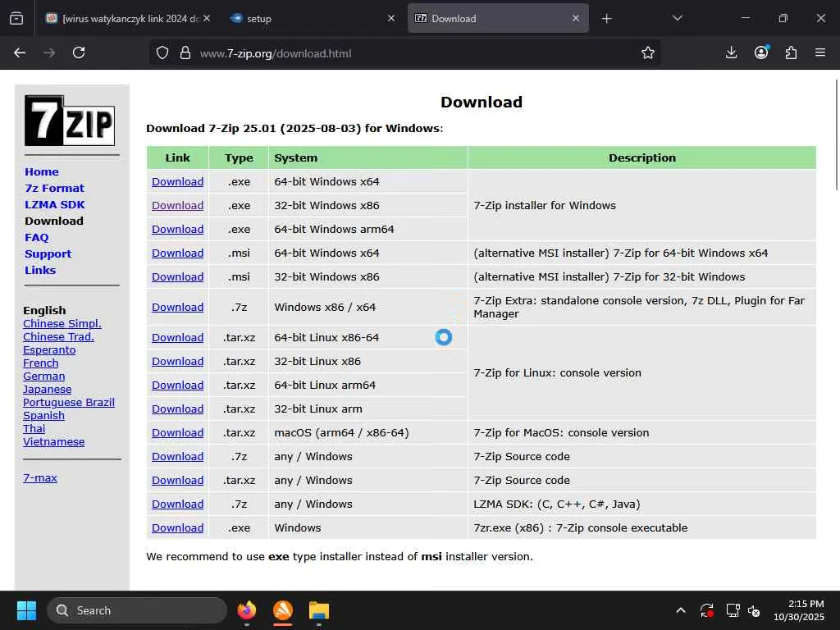Screen dimensions: 840x630
Task: Open the Firefox application menu
Action: click(x=820, y=52)
